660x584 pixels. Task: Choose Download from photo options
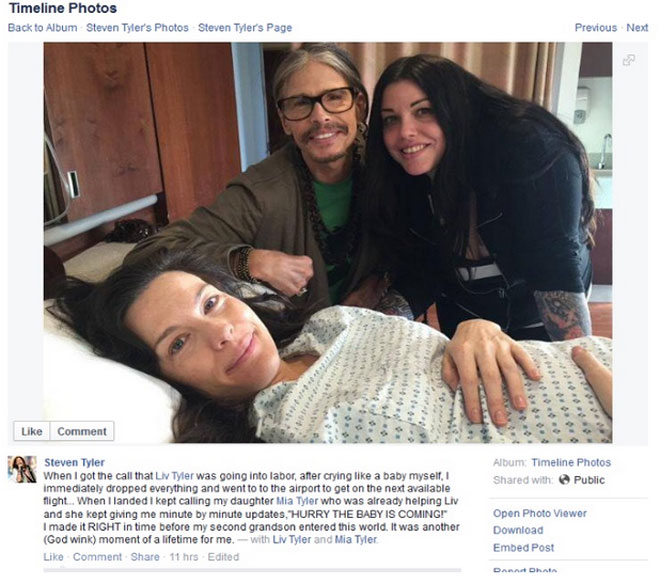coord(518,530)
